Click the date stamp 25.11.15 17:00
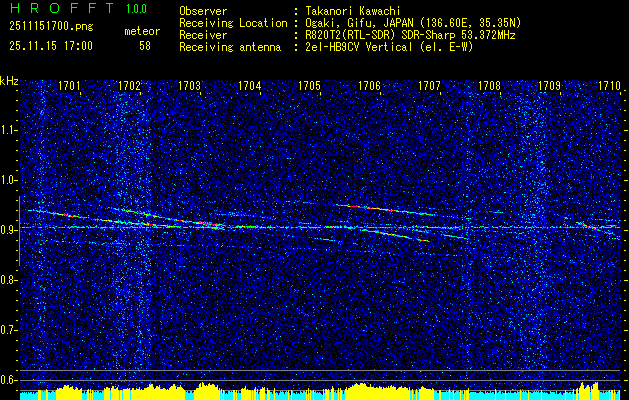The width and height of the screenshot is (629, 400). coord(51,46)
